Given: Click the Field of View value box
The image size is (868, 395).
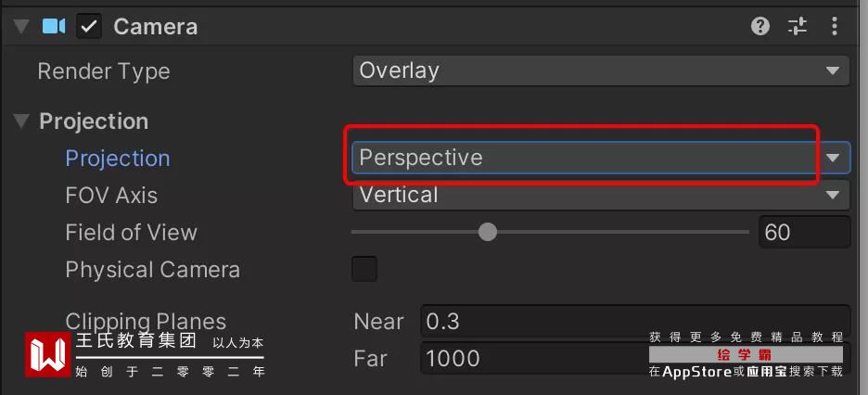Looking at the screenshot, I should point(803,232).
